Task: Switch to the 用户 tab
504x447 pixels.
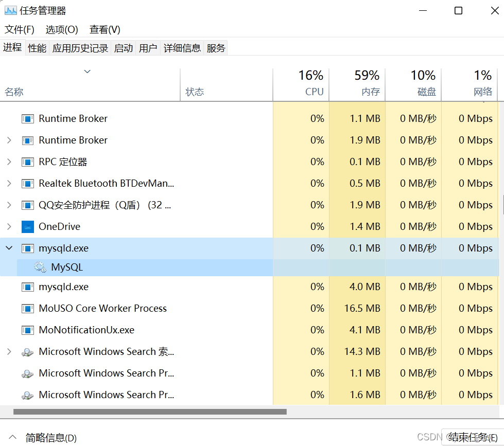Action: (148, 48)
